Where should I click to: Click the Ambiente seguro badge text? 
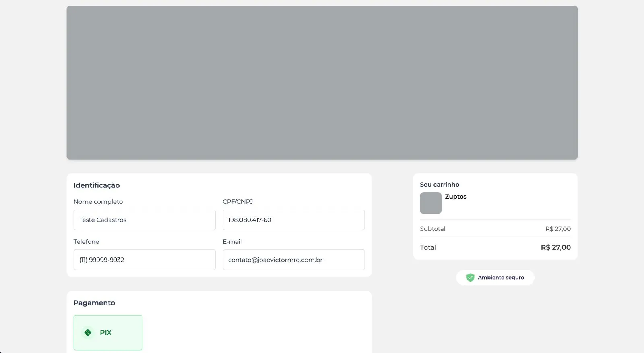[501, 278]
